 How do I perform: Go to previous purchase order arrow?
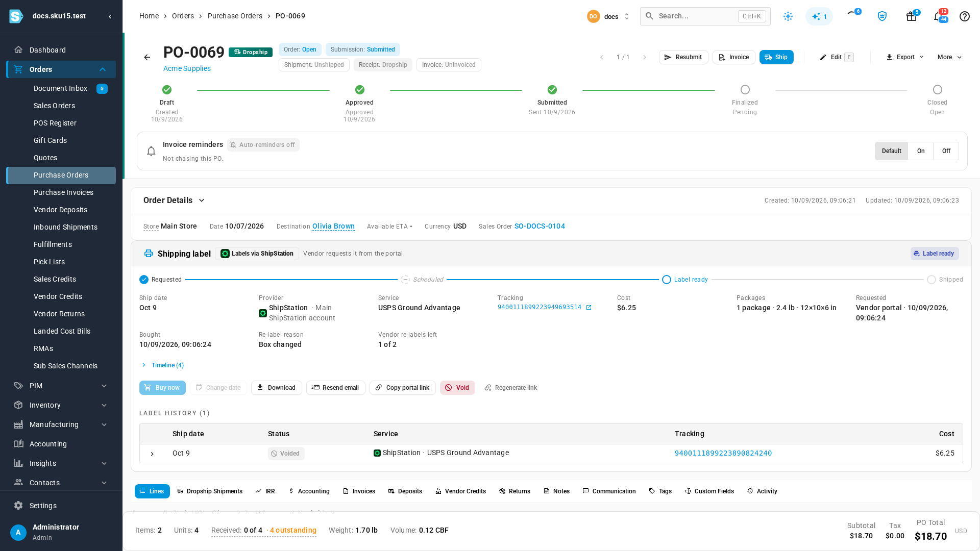click(602, 58)
